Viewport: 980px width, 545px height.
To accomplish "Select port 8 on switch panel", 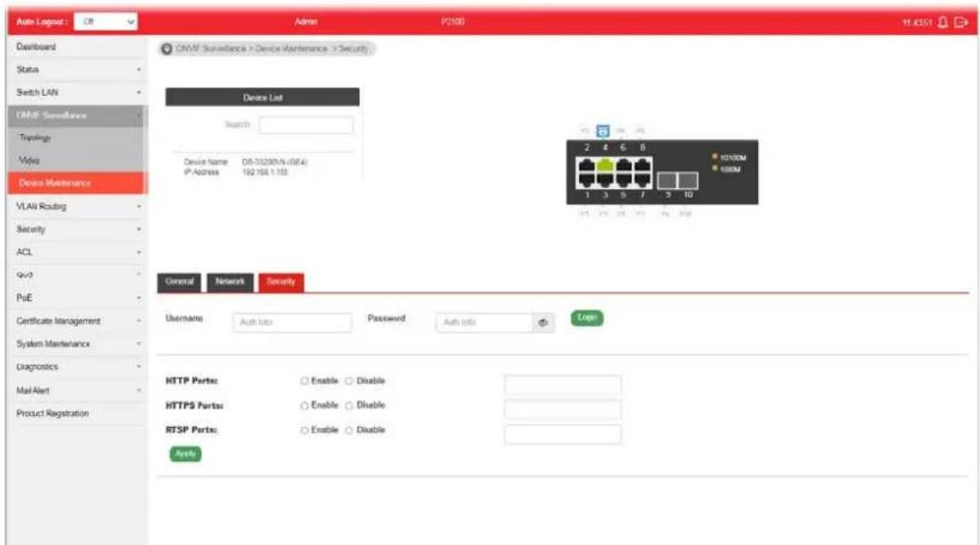I will (642, 166).
